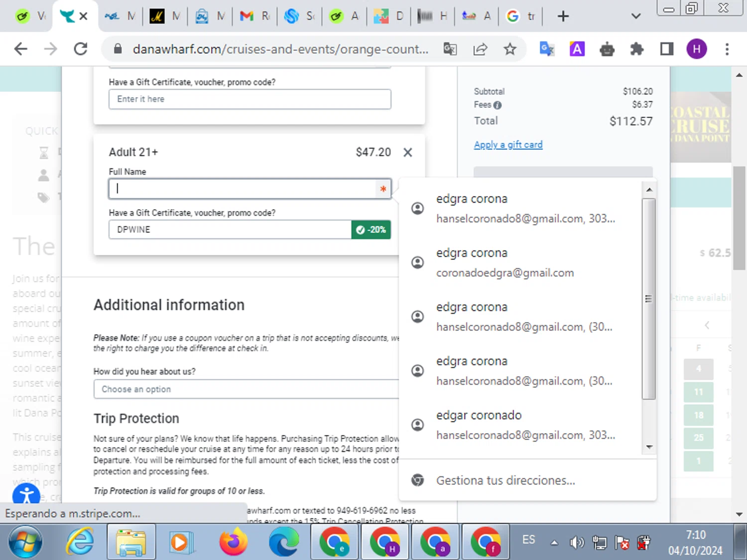The height and width of the screenshot is (560, 747).
Task: Launch Firefox from the taskbar
Action: 233,542
